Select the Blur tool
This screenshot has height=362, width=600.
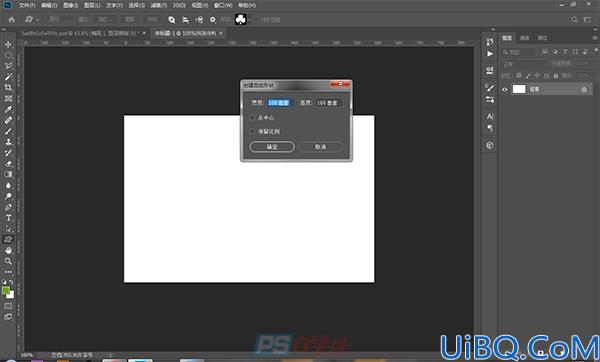(8, 185)
